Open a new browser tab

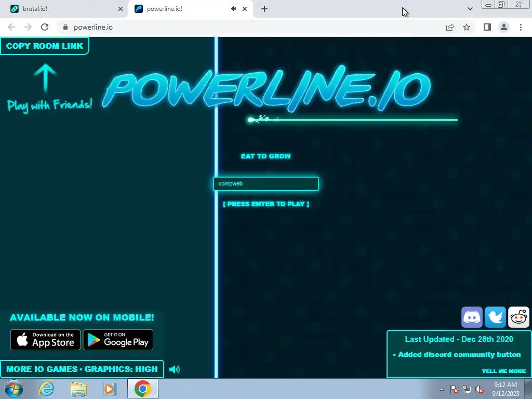coord(264,9)
